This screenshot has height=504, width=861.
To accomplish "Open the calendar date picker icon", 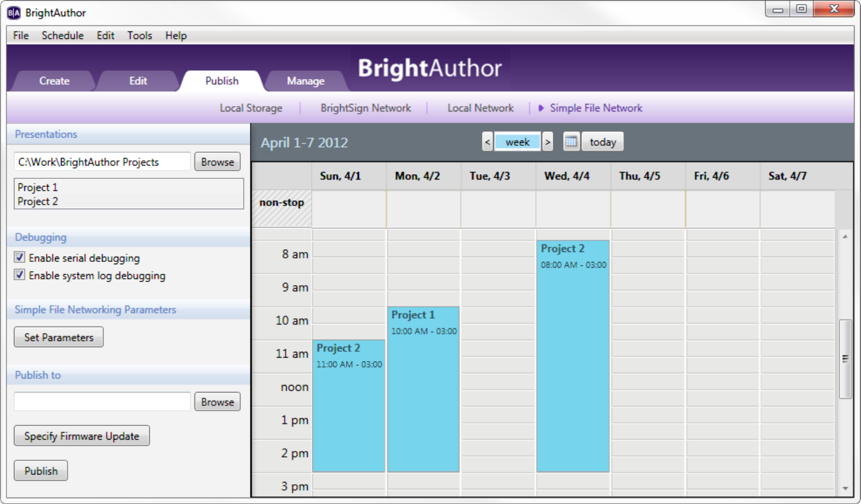I will (x=571, y=142).
